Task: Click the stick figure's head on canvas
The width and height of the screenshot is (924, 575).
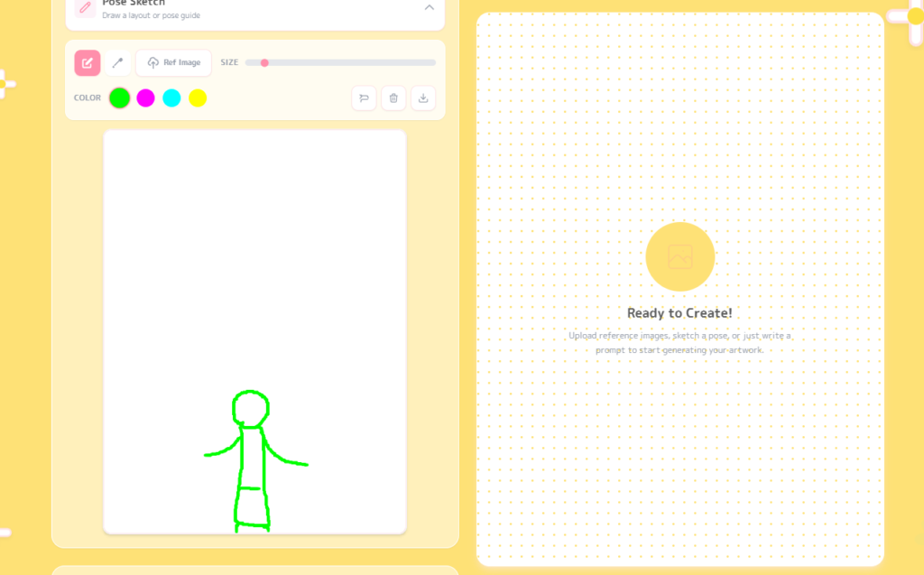Action: point(251,408)
